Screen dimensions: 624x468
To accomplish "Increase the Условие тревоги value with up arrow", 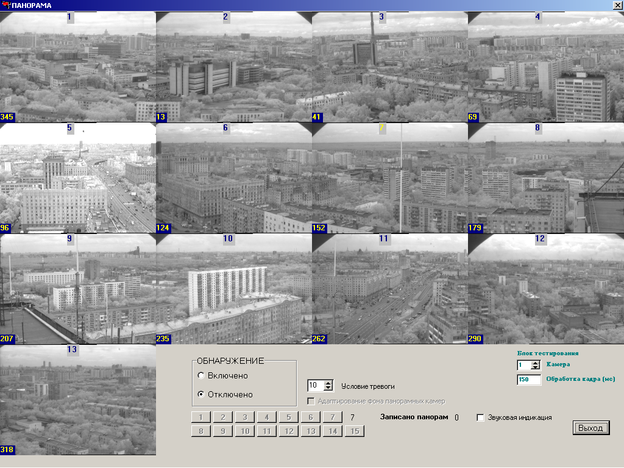I will click(x=328, y=382).
